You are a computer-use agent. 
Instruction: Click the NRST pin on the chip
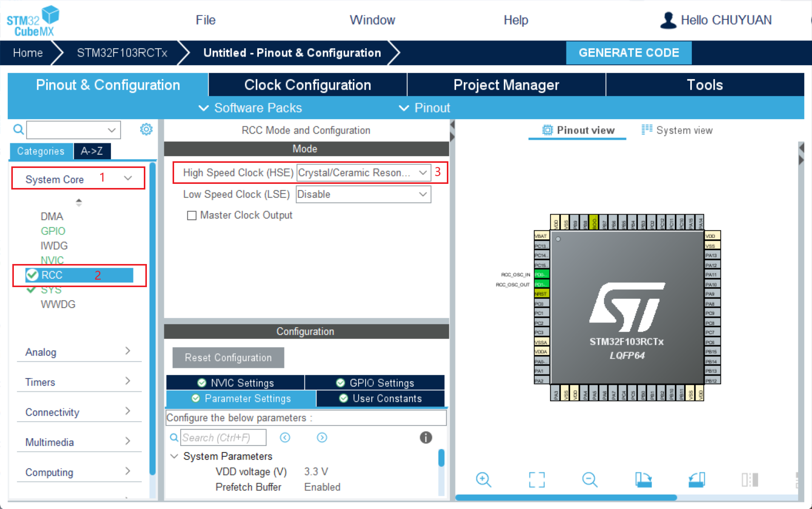pos(542,293)
